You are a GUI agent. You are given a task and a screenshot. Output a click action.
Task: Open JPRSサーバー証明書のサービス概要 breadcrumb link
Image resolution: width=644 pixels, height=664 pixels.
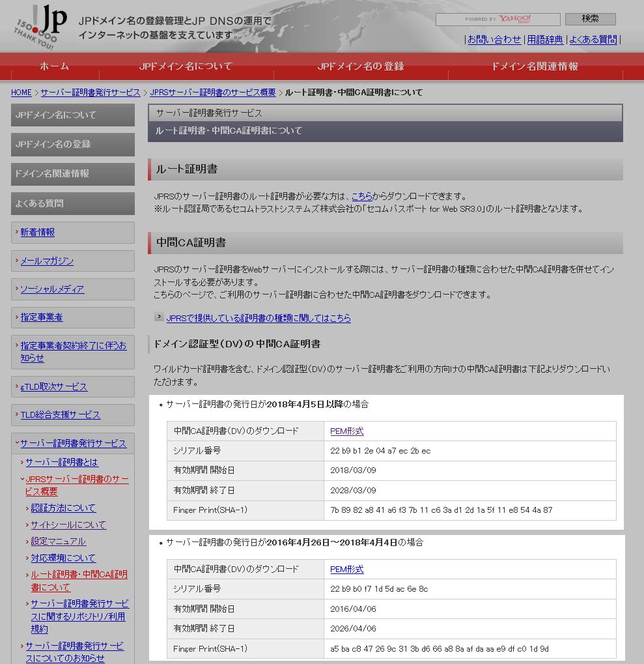click(x=212, y=93)
